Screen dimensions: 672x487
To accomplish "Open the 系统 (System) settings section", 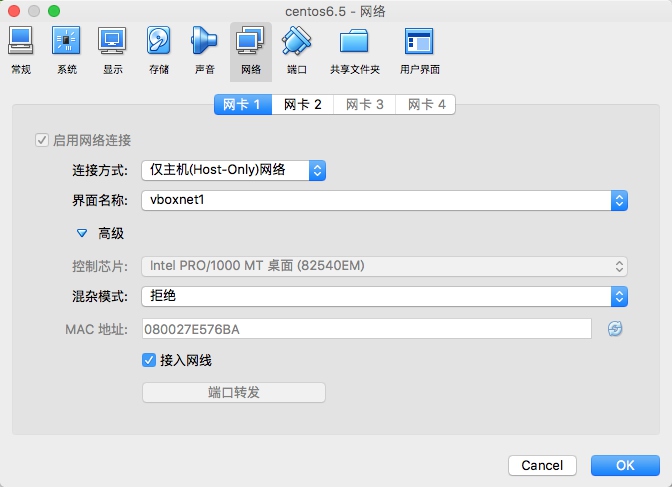I will pyautogui.click(x=66, y=51).
